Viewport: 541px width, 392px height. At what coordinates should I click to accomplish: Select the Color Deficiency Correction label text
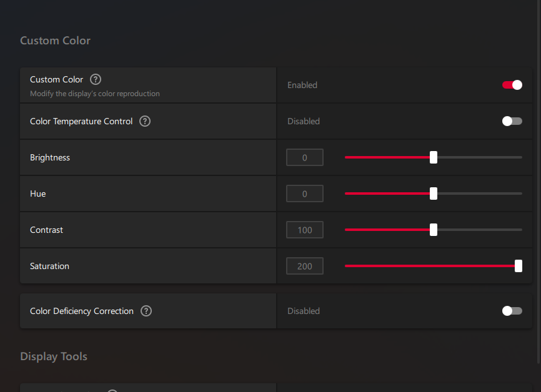tap(82, 311)
